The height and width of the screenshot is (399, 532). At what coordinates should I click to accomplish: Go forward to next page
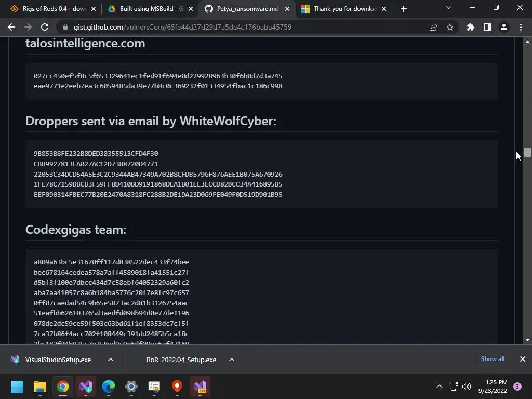click(28, 27)
